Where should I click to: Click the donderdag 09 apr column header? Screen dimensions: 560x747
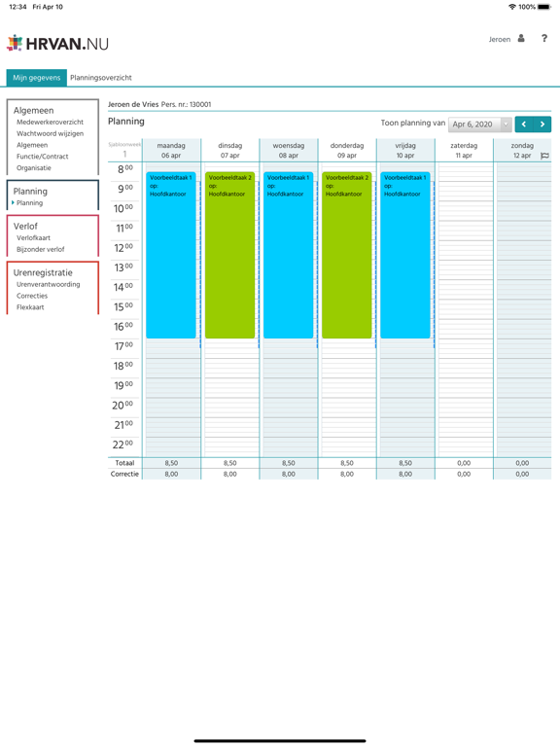click(347, 150)
